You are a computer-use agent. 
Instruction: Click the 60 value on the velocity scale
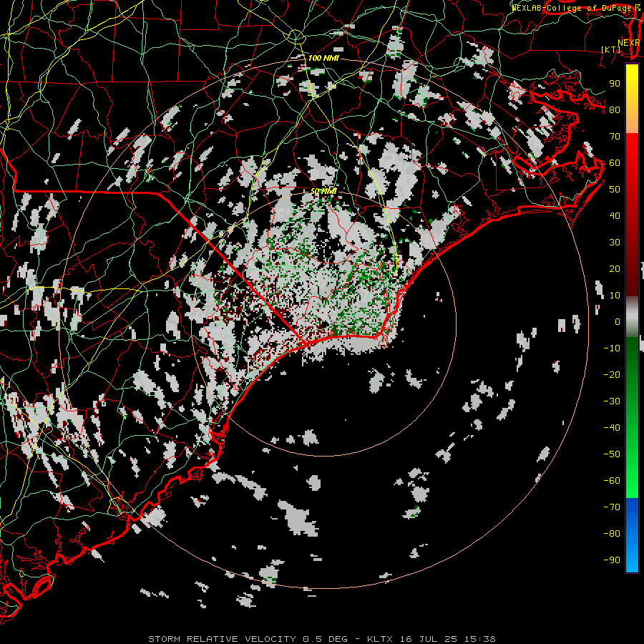pos(615,162)
